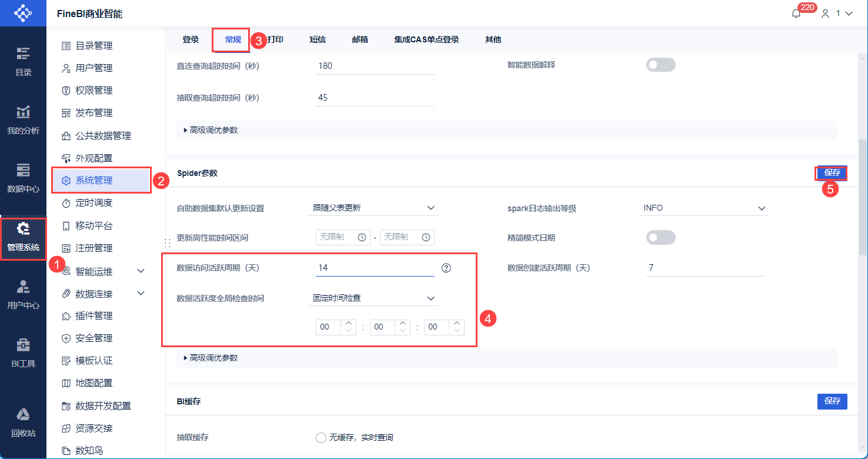868x459 pixels.
Task: Click the FineBI logo icon
Action: [x=23, y=13]
